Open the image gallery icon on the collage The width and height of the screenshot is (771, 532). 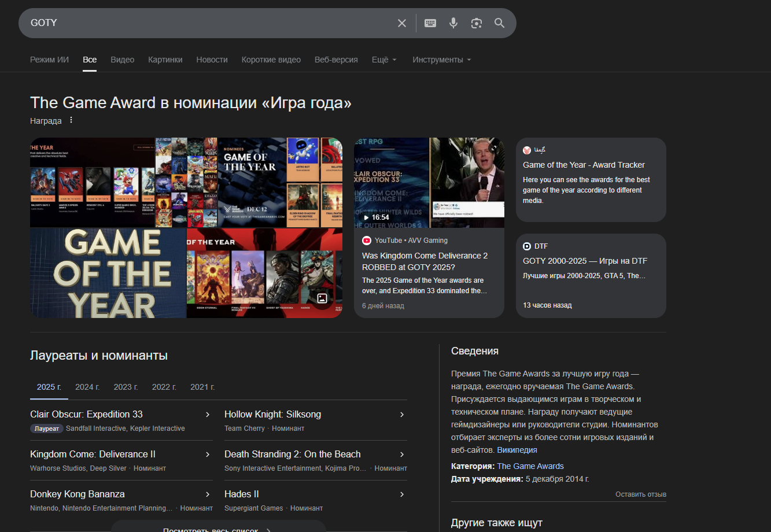[322, 298]
